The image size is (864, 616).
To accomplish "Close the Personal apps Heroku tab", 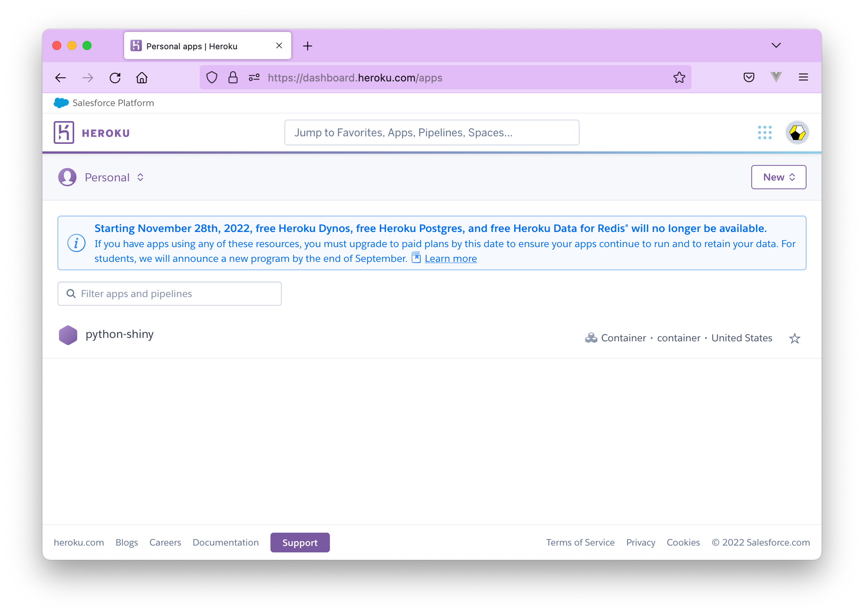I will coord(279,46).
